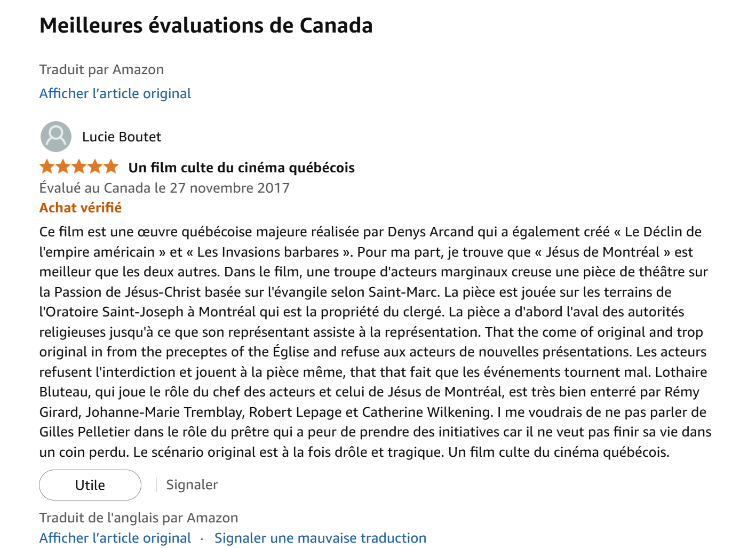Click the second orange rating star
This screenshot has width=756, height=548.
click(63, 167)
